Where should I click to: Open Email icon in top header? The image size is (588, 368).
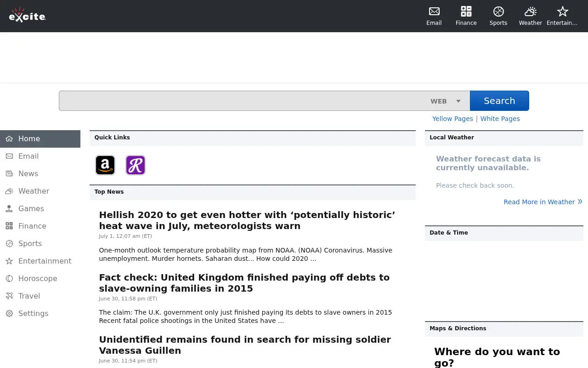[434, 11]
